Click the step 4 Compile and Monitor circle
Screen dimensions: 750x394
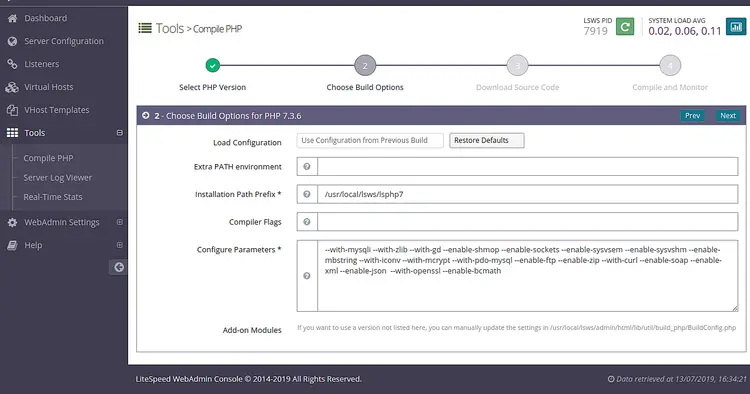click(670, 66)
